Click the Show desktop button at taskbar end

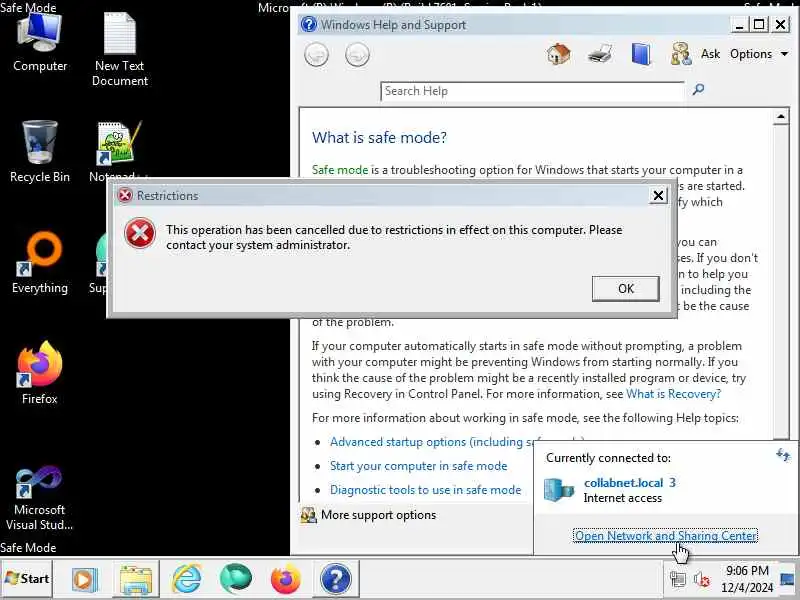[789, 579]
